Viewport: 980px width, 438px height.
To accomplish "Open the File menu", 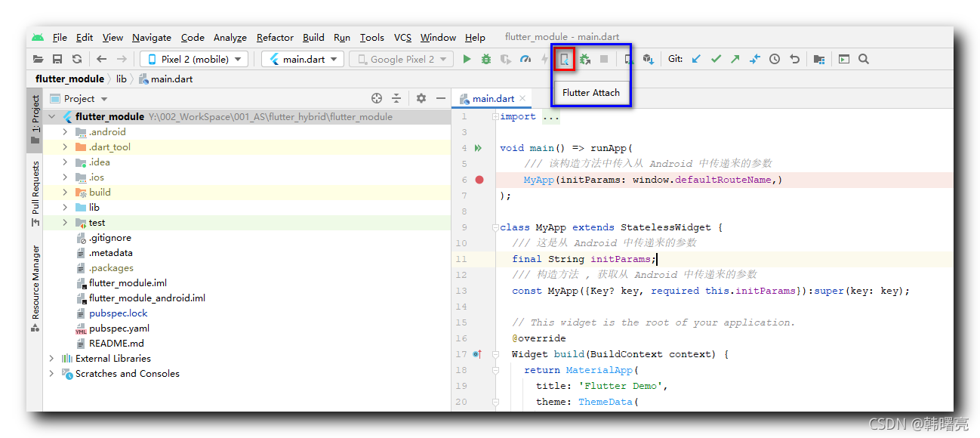I will click(60, 38).
